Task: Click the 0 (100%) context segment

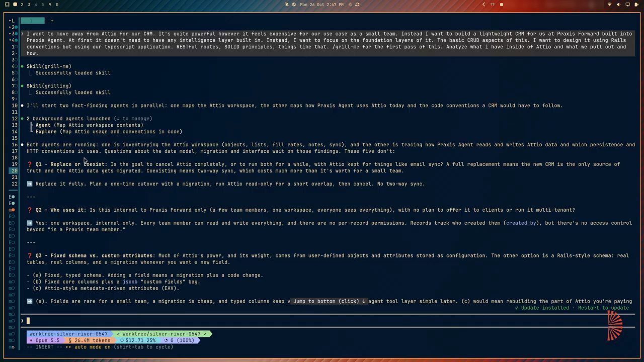Action: point(180,340)
